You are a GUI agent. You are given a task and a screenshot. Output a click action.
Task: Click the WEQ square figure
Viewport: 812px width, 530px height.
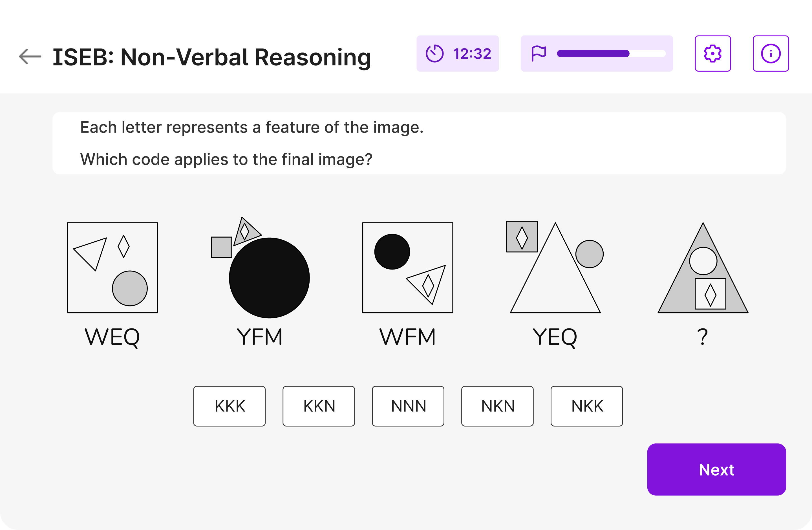pyautogui.click(x=112, y=268)
